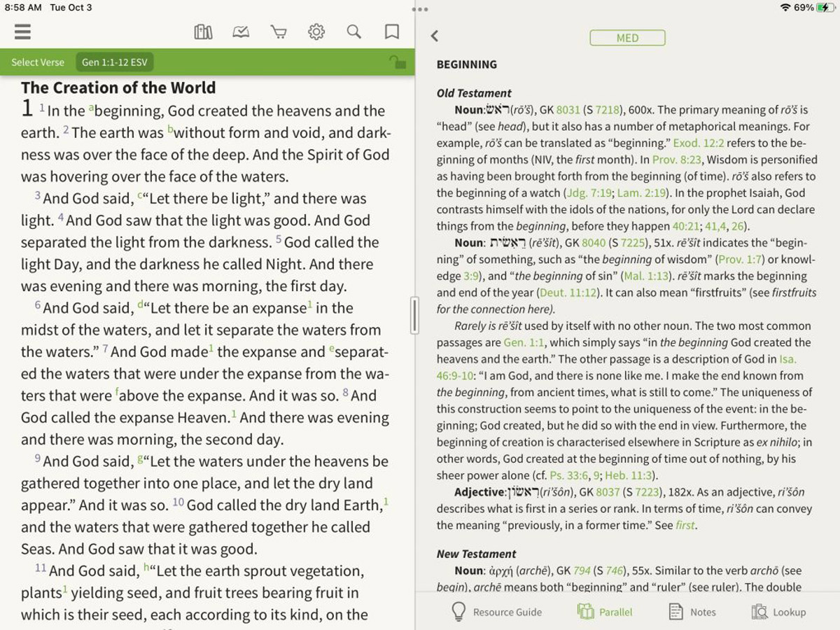Tap the battery status indicator

click(x=825, y=8)
